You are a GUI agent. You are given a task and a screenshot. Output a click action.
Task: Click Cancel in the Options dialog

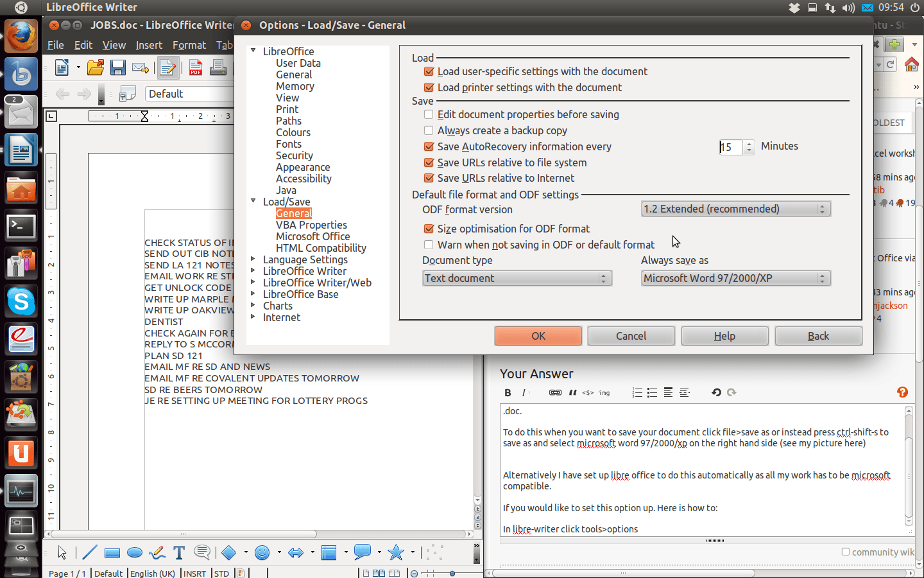click(x=631, y=336)
